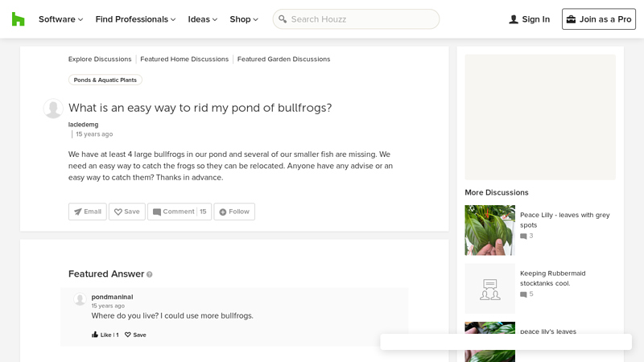
Task: Click the Join as a Pro button
Action: point(599,19)
